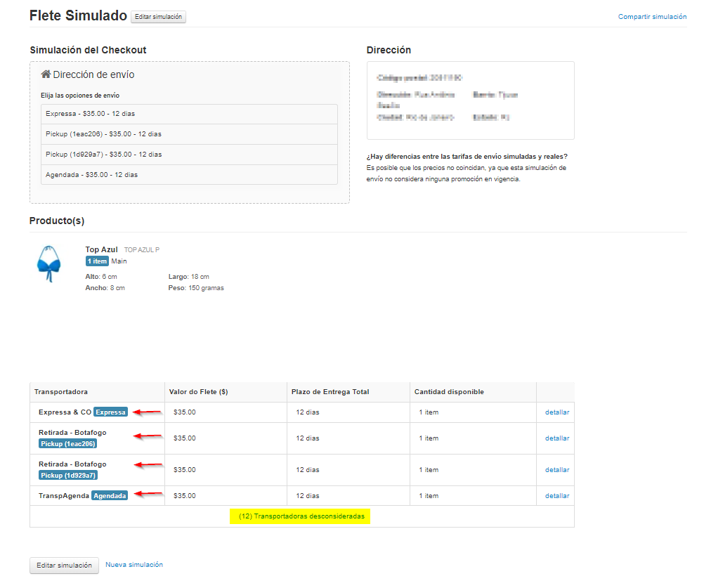This screenshot has width=704, height=588.
Task: Expand detallar for Retirada Pickup (1d929a7) row
Action: (x=557, y=470)
